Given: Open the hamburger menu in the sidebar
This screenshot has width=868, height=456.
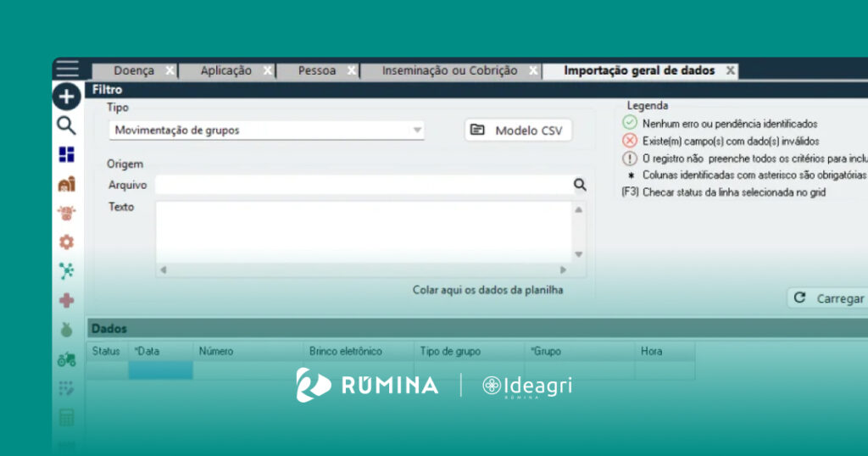Looking at the screenshot, I should point(67,69).
